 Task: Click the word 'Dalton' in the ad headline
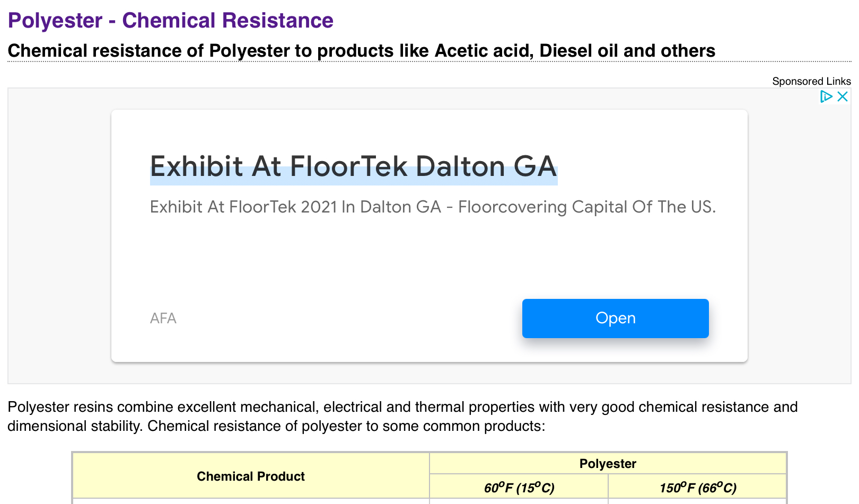coord(460,166)
